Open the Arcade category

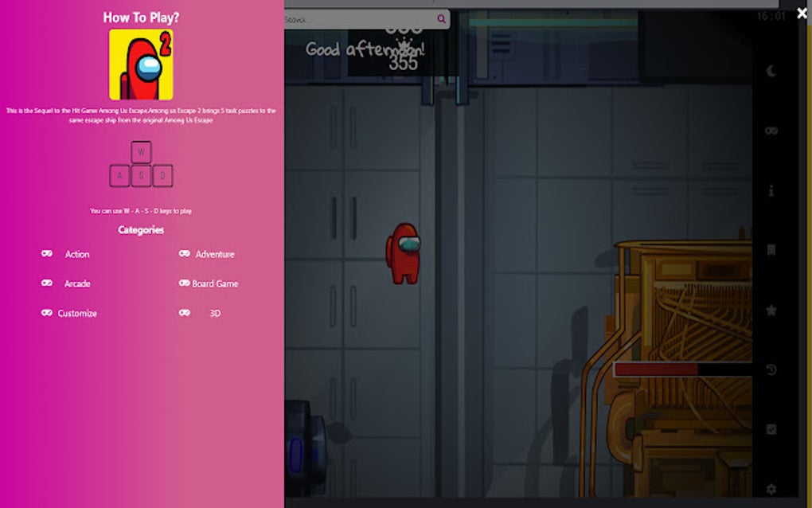tap(77, 283)
